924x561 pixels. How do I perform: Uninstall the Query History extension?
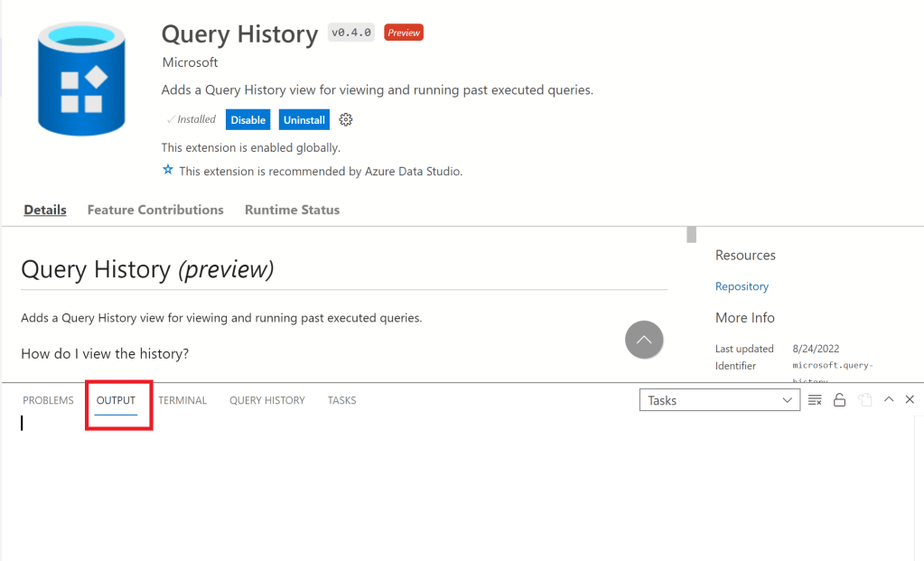(x=303, y=119)
